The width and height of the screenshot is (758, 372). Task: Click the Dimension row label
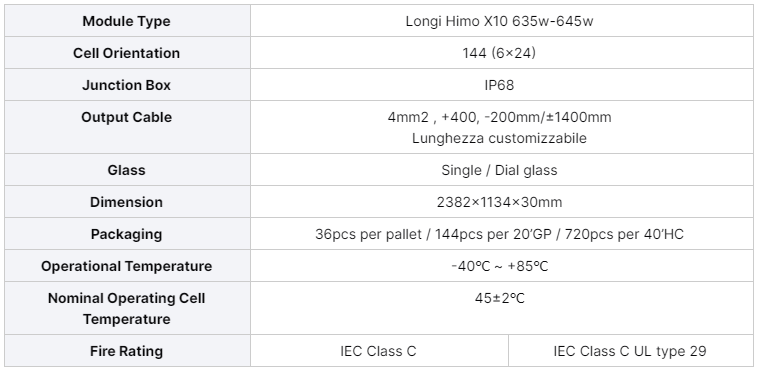126,202
